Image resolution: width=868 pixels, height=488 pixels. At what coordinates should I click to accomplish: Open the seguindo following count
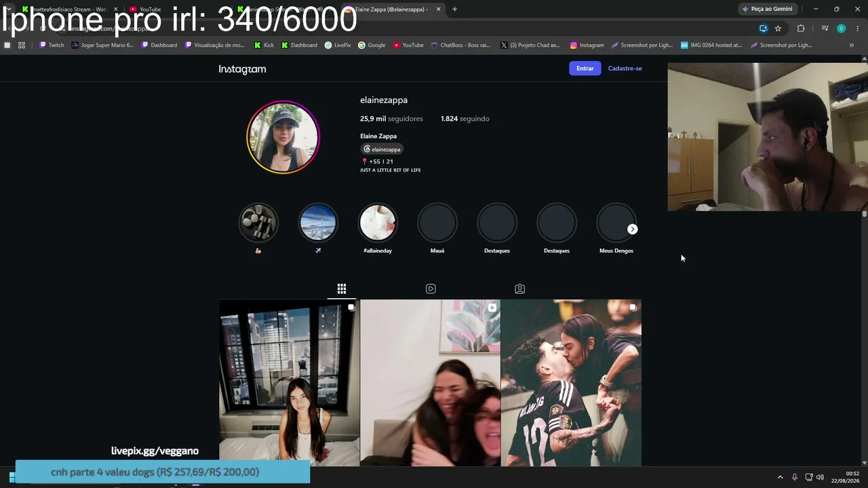point(465,119)
